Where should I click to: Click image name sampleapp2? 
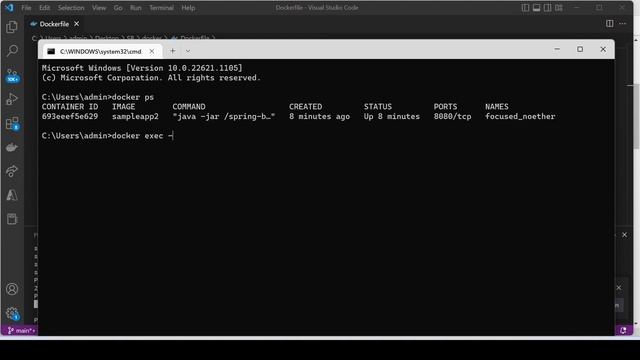pos(135,116)
